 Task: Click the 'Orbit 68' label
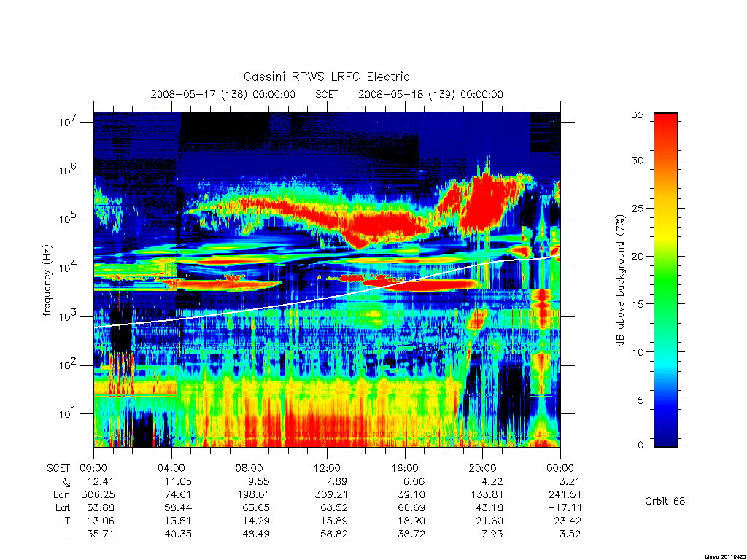665,502
